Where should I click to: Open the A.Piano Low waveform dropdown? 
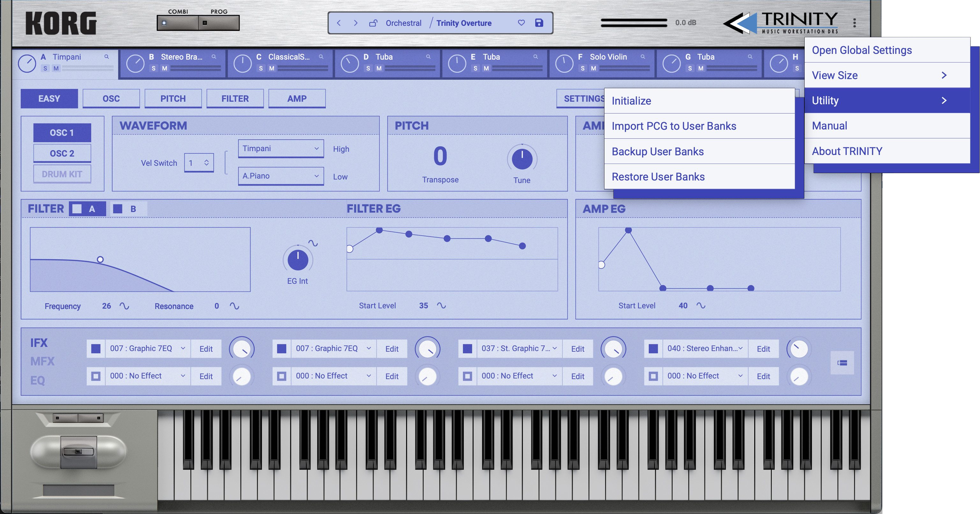tap(281, 176)
